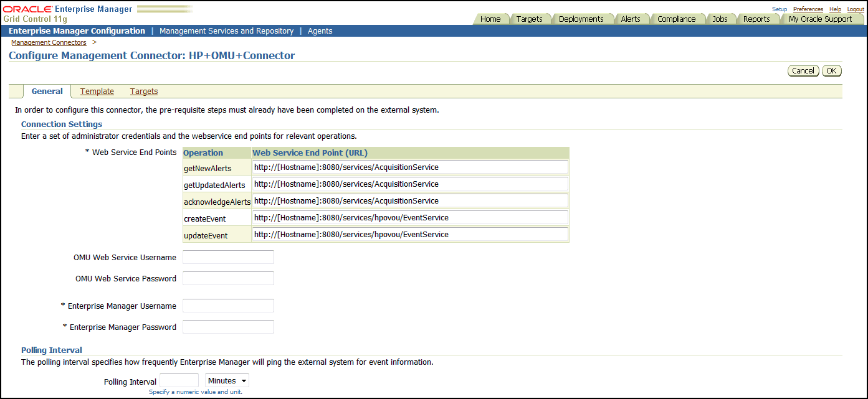Click the Operation column header
Viewport: 868px width, 399px height.
pos(203,153)
